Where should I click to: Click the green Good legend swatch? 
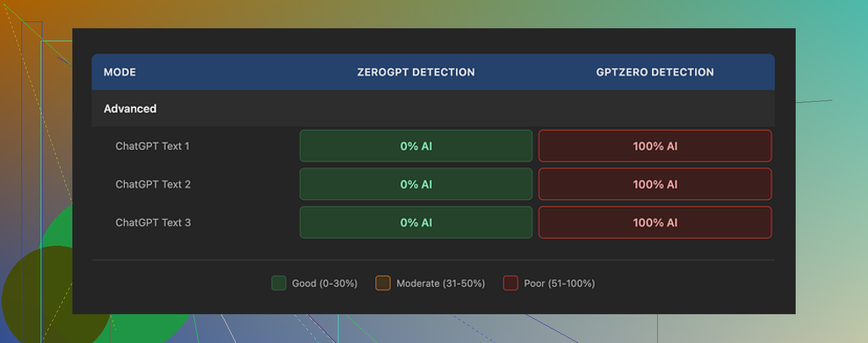(x=279, y=283)
